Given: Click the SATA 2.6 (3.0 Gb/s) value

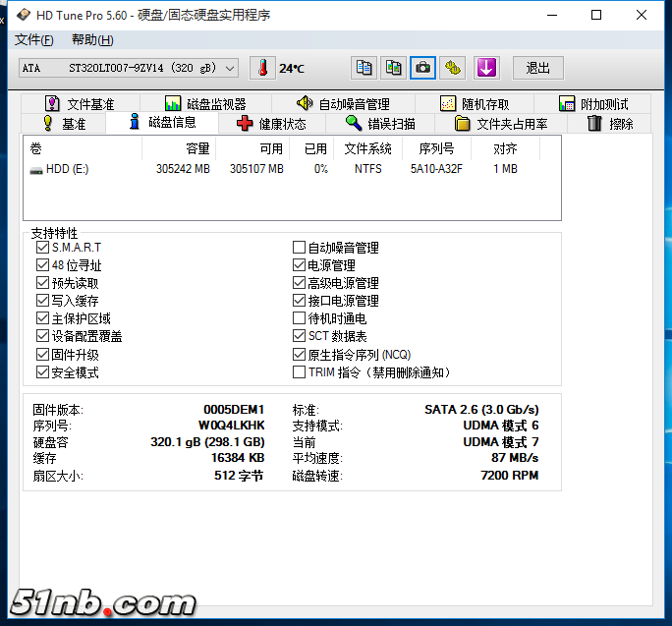Looking at the screenshot, I should (481, 410).
